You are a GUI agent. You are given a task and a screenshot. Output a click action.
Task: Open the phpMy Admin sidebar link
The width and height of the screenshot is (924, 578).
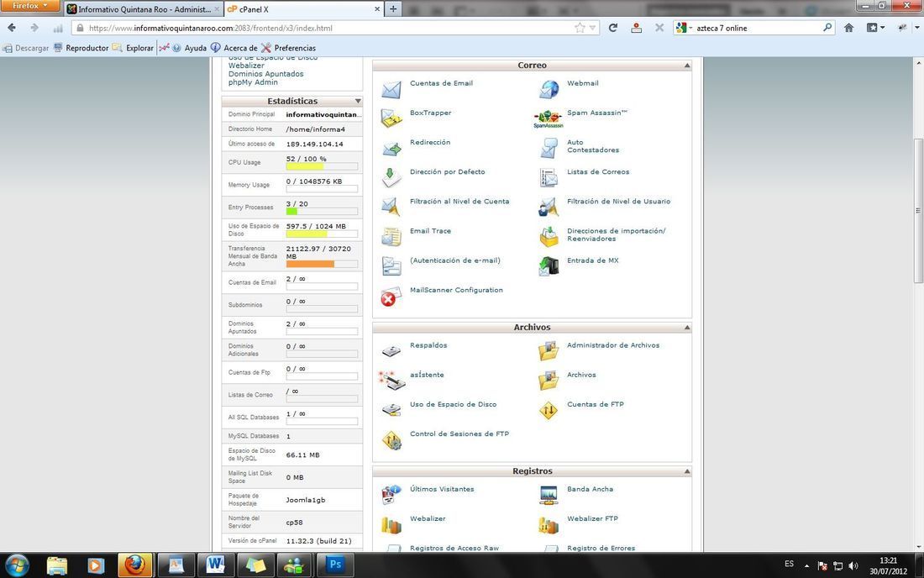(253, 81)
